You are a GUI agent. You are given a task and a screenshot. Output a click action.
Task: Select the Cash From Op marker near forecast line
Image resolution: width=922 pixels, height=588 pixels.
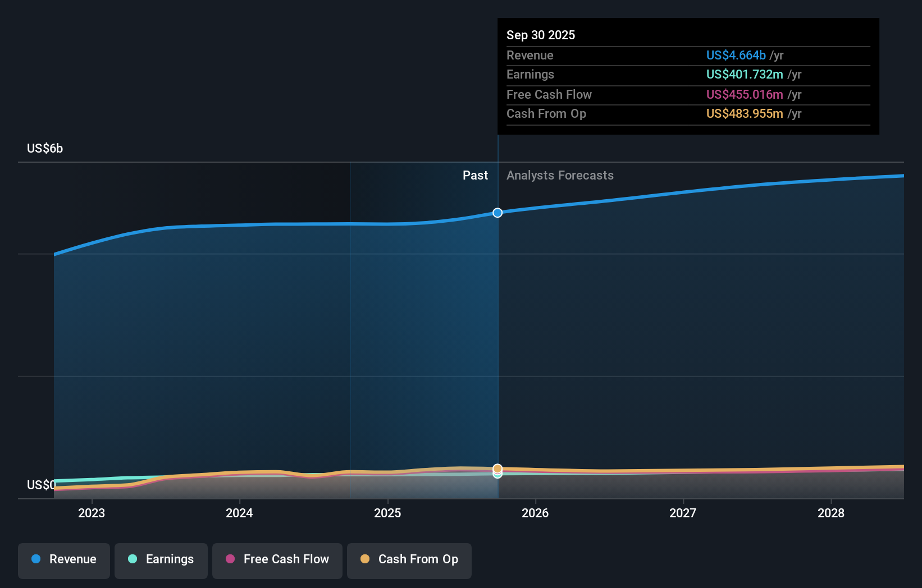click(x=497, y=467)
